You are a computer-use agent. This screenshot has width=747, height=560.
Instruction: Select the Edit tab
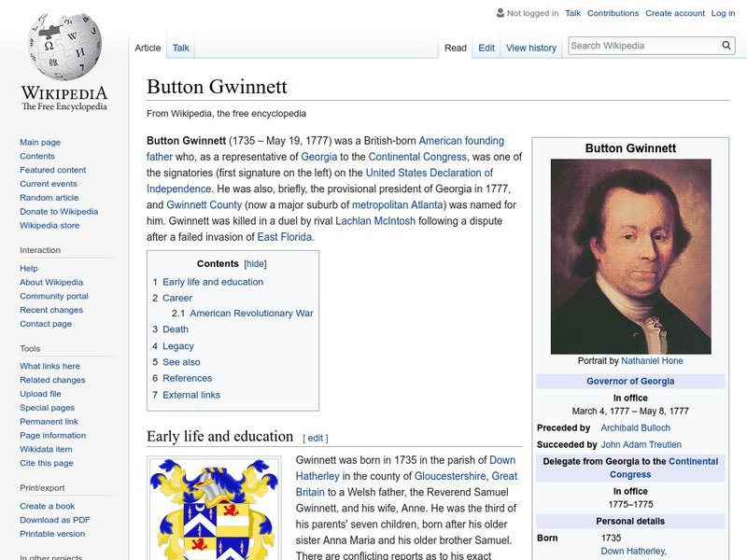click(x=485, y=47)
